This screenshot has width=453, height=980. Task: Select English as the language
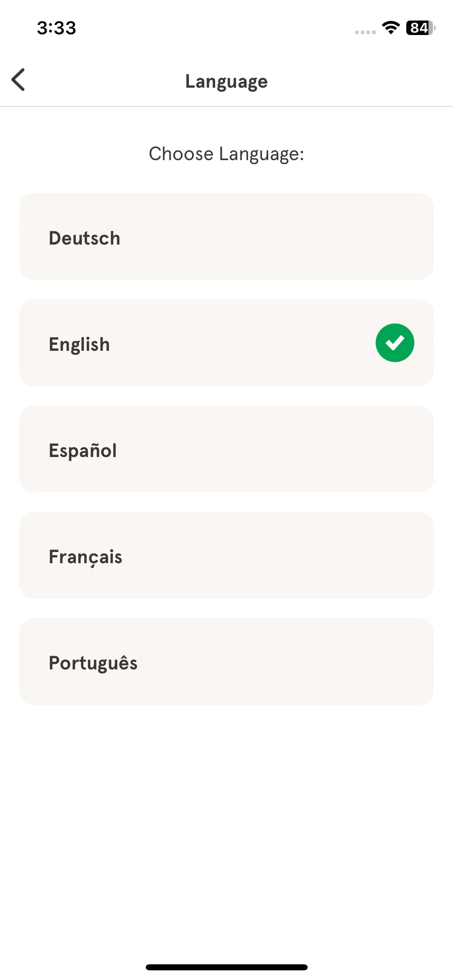(x=226, y=343)
